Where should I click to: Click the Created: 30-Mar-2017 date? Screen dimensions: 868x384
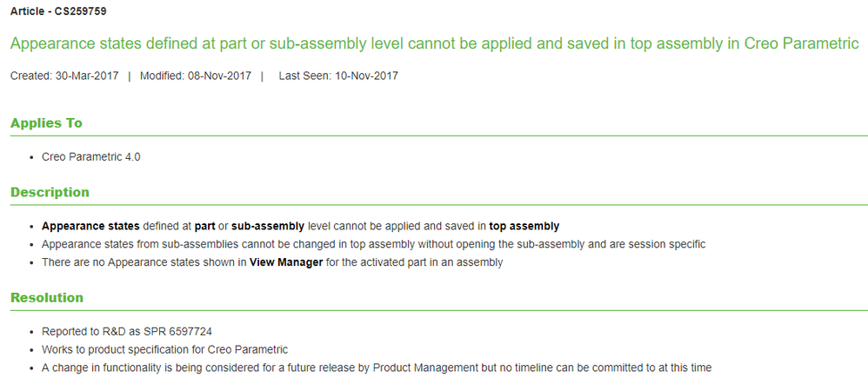[64, 76]
